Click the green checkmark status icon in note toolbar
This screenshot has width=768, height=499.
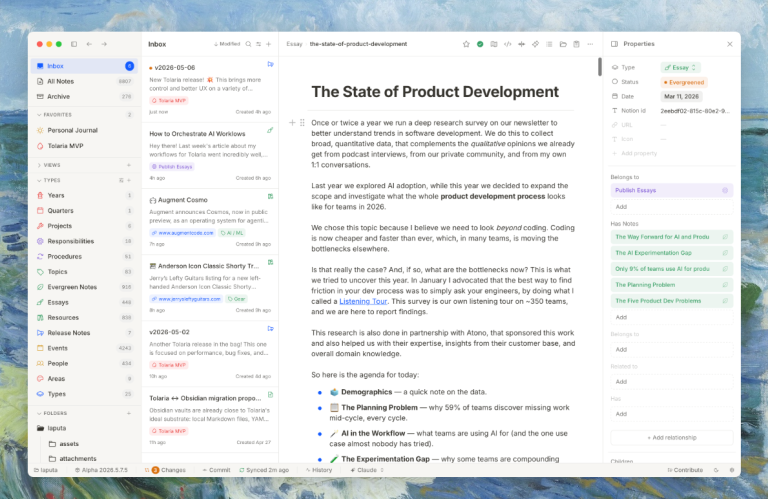[480, 44]
